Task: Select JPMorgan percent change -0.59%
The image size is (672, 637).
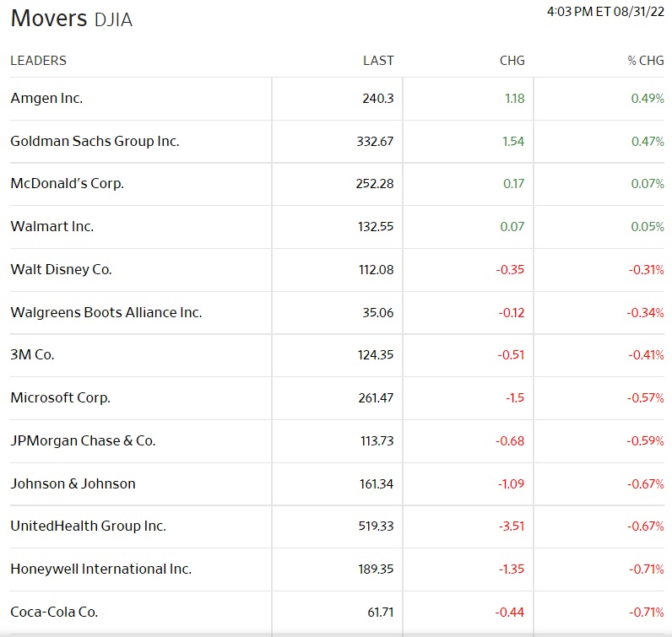Action: point(645,440)
